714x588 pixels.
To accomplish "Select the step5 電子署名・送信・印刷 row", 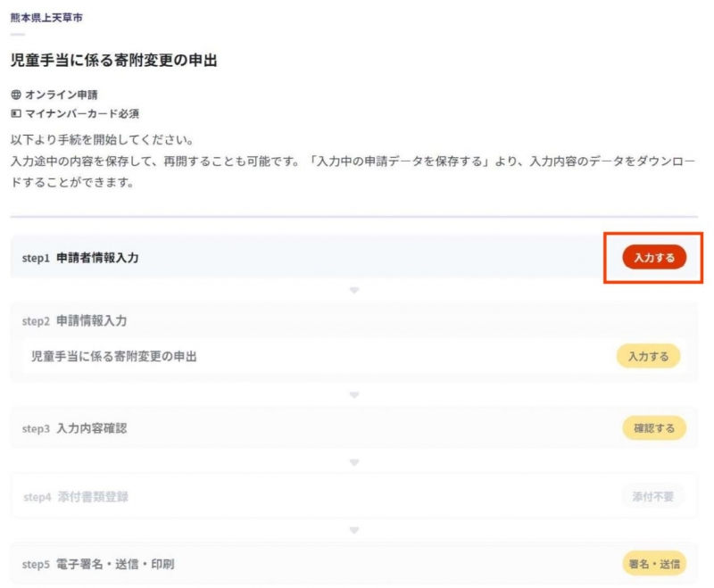I will click(353, 564).
